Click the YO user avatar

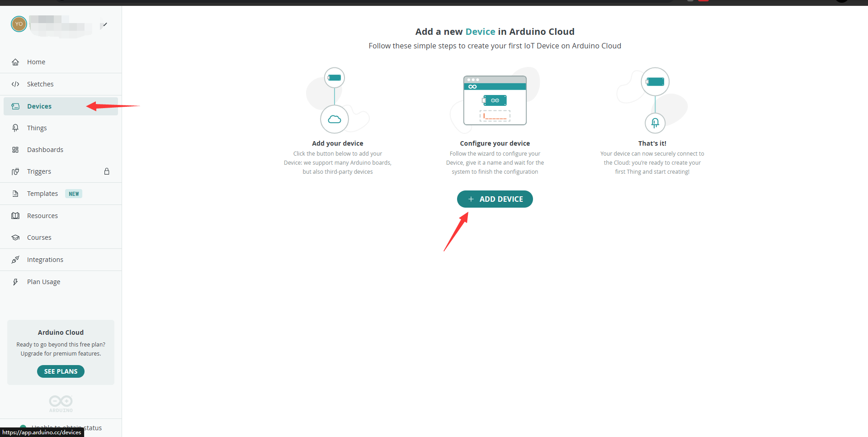(19, 24)
